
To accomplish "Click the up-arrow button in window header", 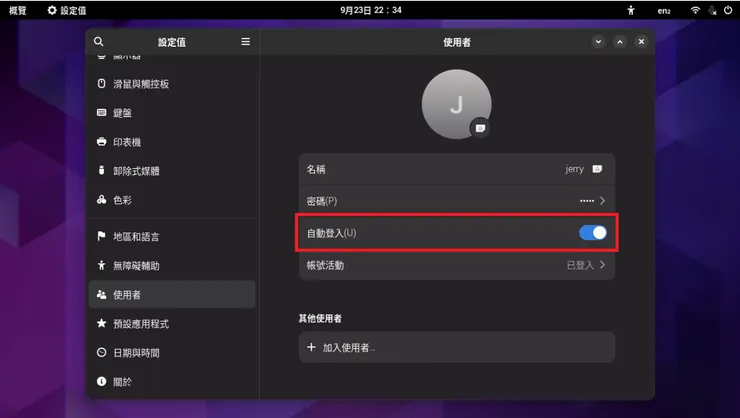I will tap(620, 42).
